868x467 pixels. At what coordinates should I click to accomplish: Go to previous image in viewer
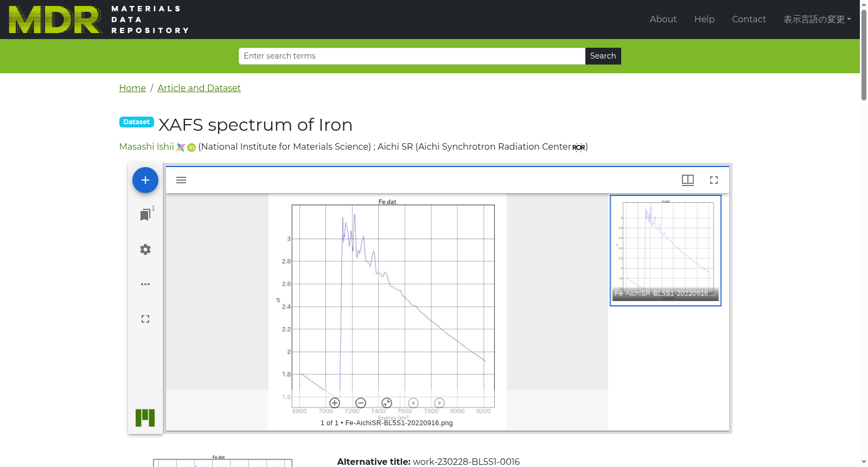point(413,403)
